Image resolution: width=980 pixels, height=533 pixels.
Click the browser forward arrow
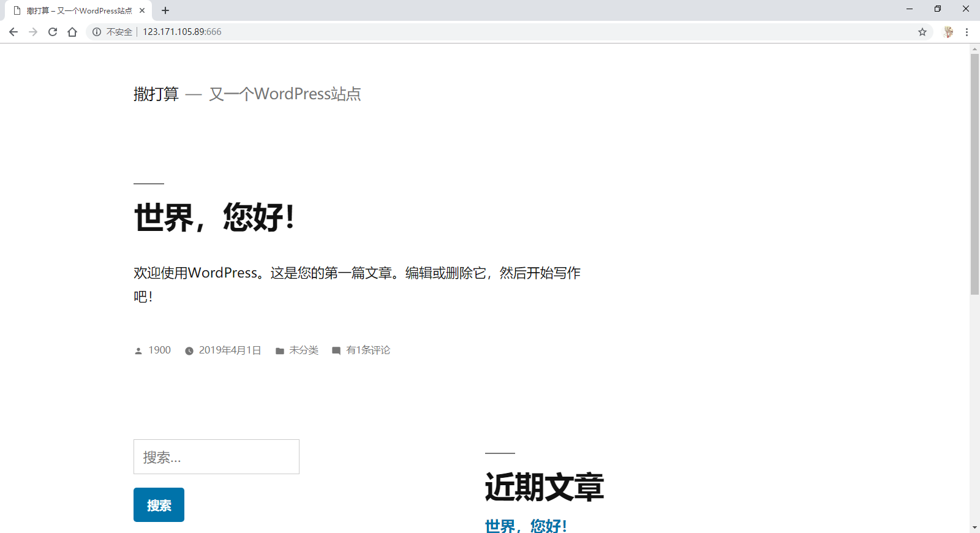tap(33, 32)
